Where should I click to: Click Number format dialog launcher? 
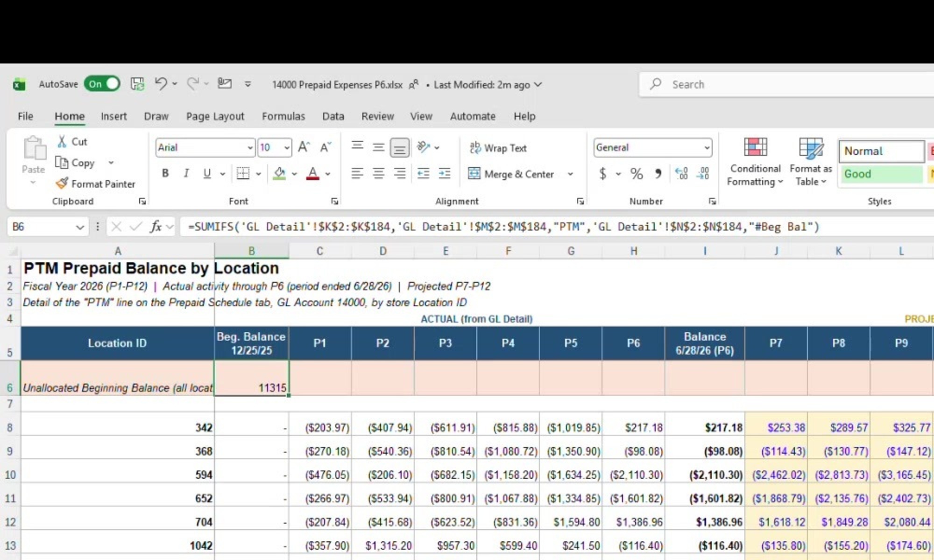[712, 201]
